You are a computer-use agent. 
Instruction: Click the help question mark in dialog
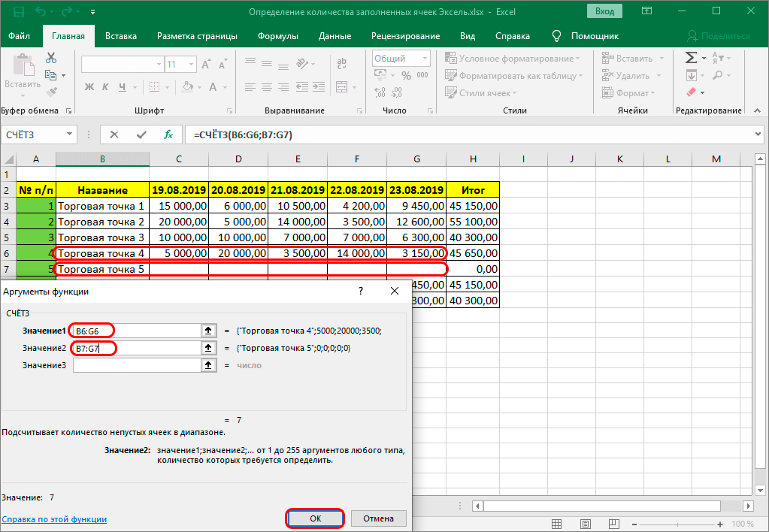click(x=360, y=291)
